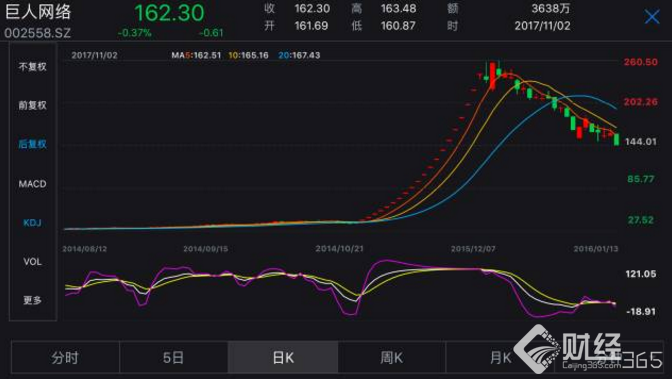The height and width of the screenshot is (379, 672).
Task: Switch indicator to KDJ
Action: click(32, 223)
